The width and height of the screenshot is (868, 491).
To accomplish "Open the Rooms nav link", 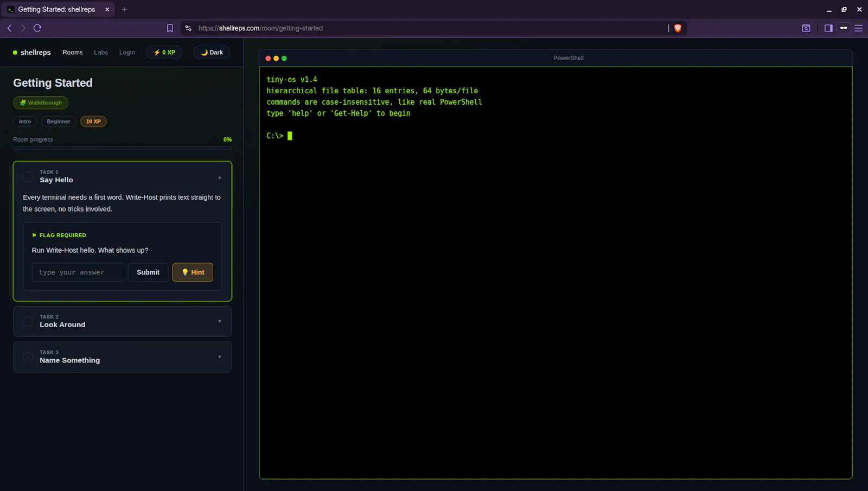I will 73,53.
